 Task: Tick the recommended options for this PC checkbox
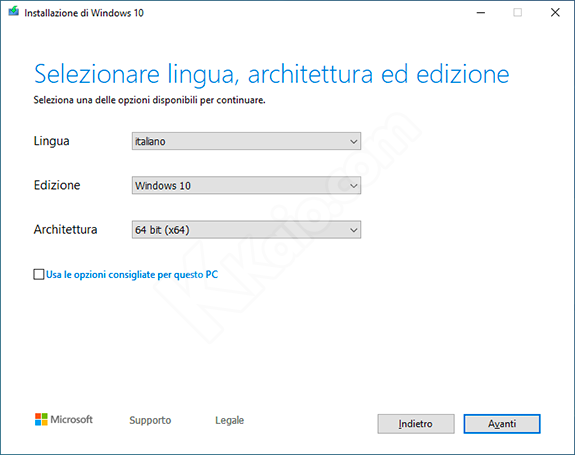click(x=39, y=274)
